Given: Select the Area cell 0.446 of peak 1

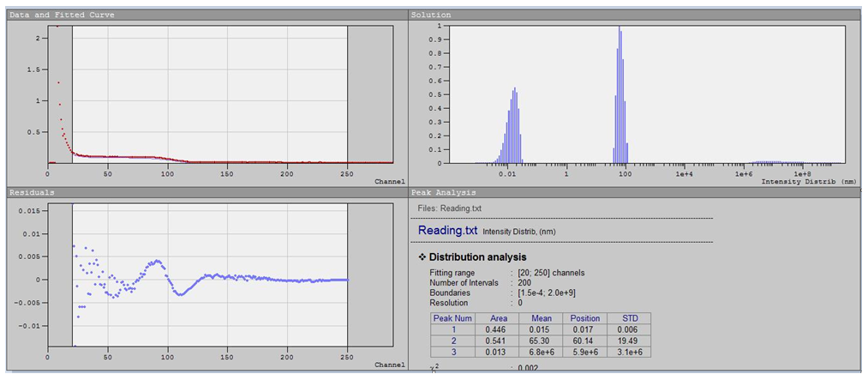Looking at the screenshot, I should point(497,329).
